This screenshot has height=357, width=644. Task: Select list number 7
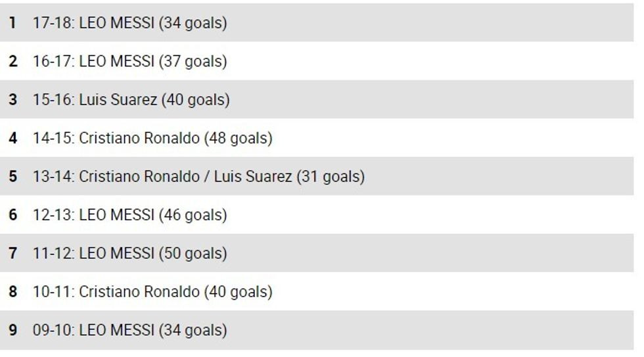coord(12,253)
